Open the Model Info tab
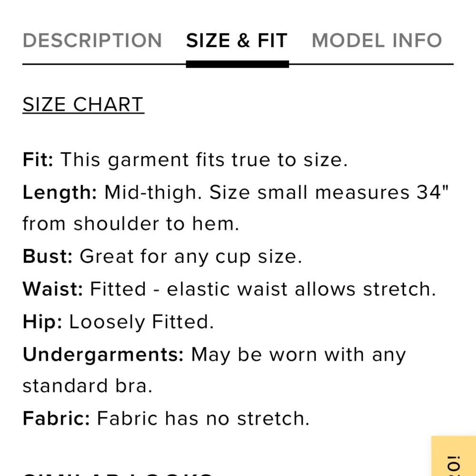This screenshot has height=476, width=476. (377, 40)
